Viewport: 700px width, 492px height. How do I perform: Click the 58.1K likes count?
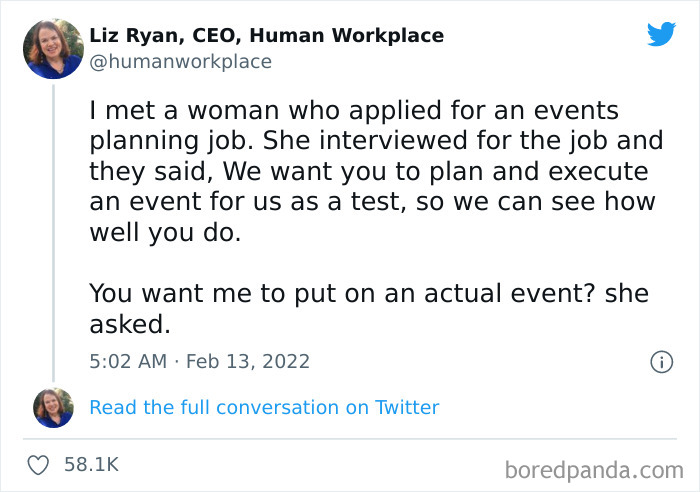coord(92,465)
